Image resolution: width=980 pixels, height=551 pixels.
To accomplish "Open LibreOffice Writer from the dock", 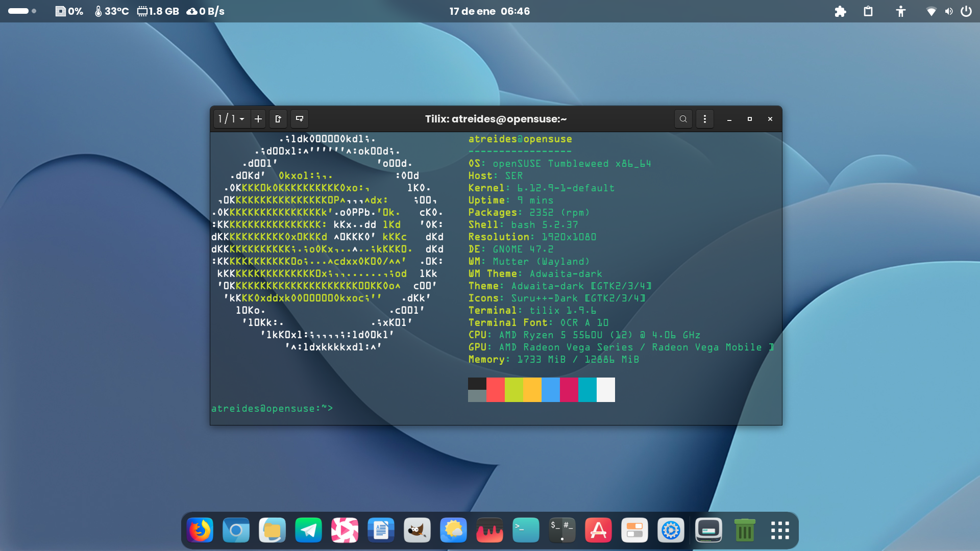I will (x=381, y=531).
